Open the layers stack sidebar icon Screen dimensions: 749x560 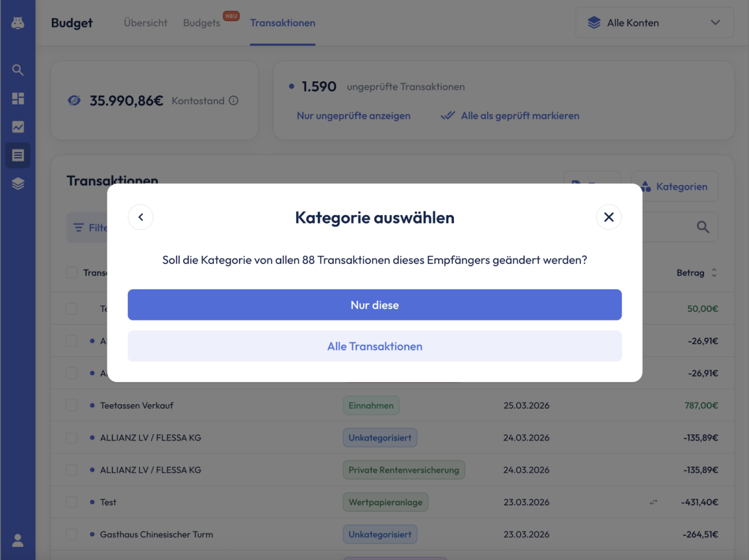click(x=18, y=184)
